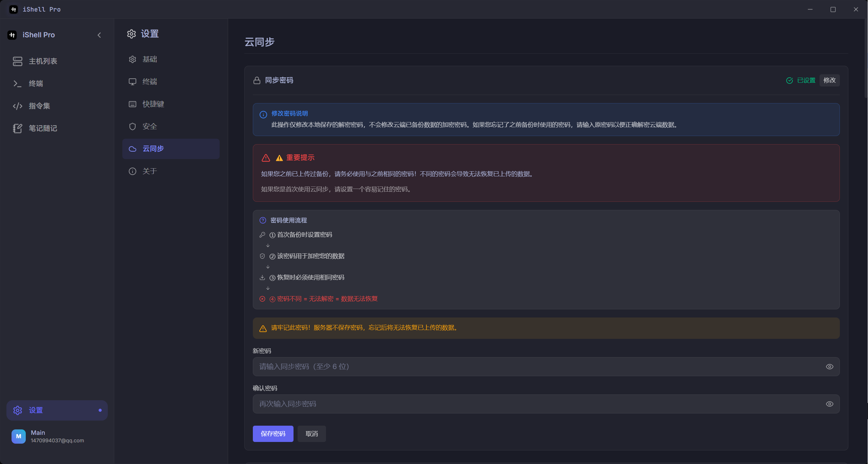Open the 关于 about tab

click(171, 171)
